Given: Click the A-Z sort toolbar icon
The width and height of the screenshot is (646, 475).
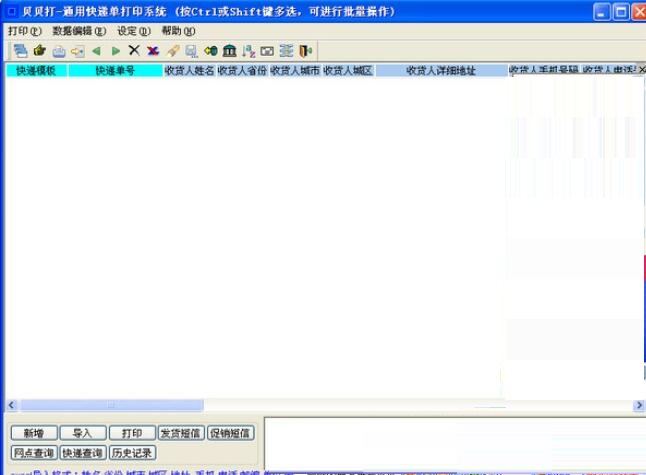Looking at the screenshot, I should click(248, 51).
